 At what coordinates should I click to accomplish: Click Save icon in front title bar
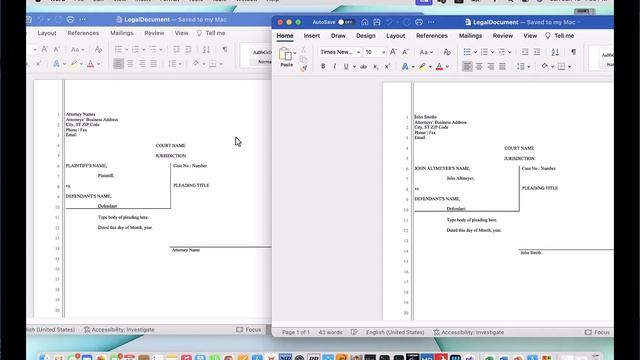pyautogui.click(x=377, y=22)
